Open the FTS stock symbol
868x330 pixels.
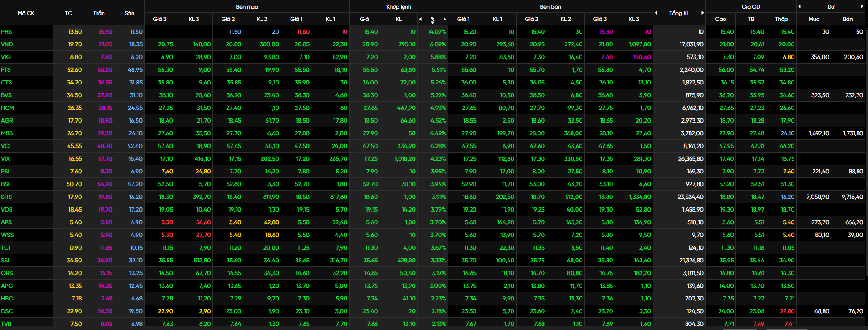tap(6, 70)
